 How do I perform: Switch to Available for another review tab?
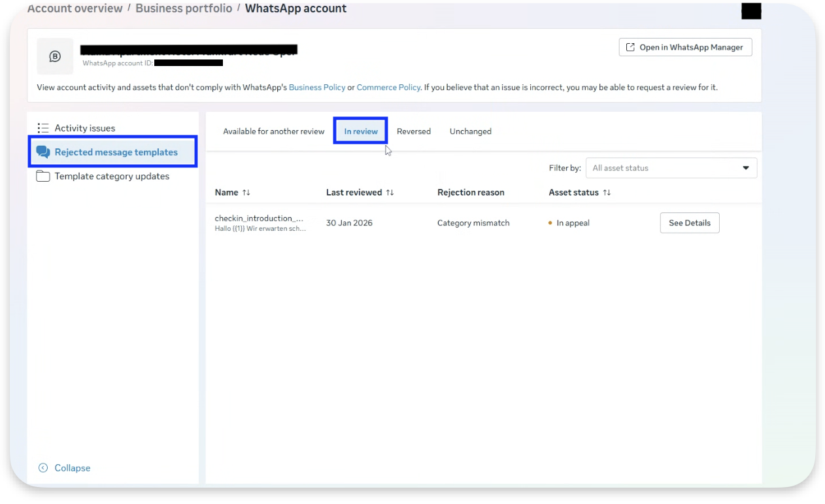tap(274, 131)
